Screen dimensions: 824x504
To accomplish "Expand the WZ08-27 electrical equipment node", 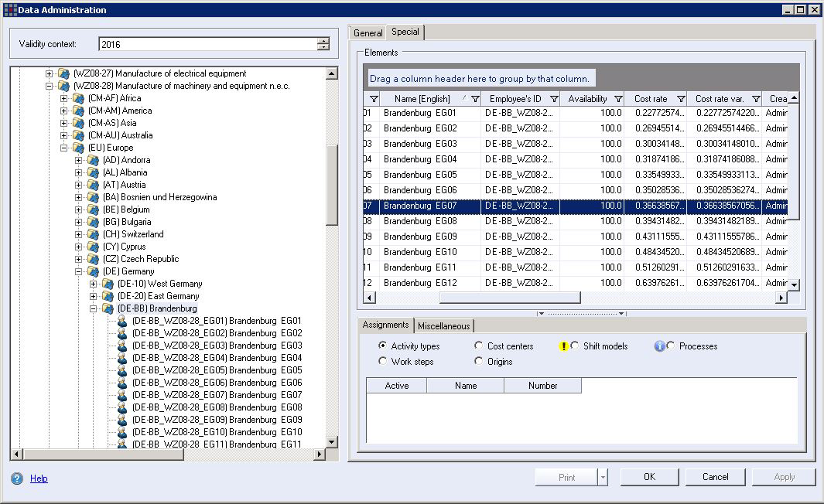I will click(x=49, y=73).
